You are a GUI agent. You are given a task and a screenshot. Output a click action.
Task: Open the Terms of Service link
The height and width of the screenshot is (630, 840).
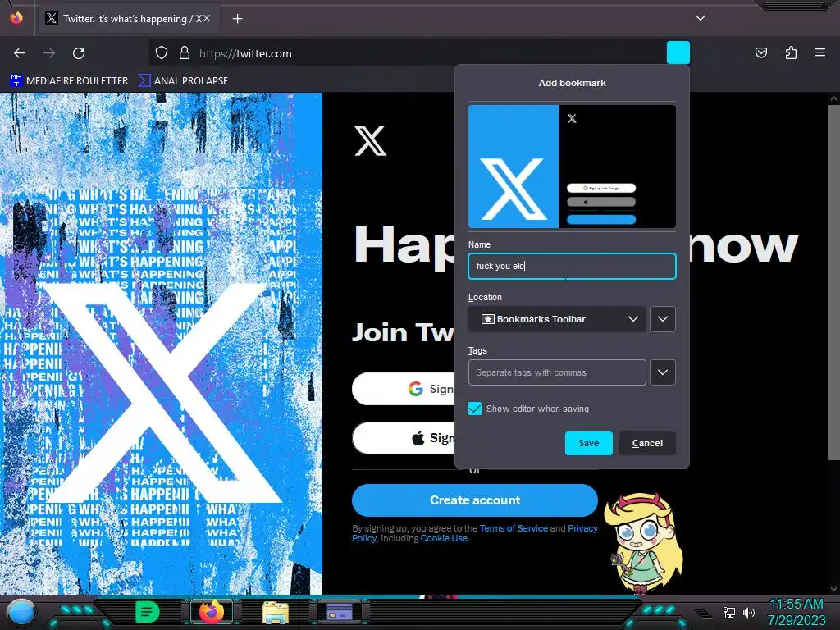pyautogui.click(x=514, y=529)
